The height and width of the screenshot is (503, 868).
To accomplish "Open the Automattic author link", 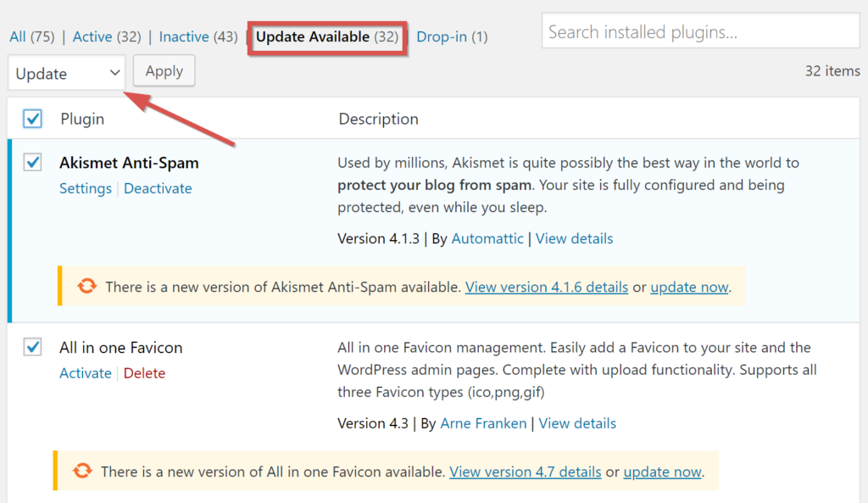I will (x=487, y=238).
